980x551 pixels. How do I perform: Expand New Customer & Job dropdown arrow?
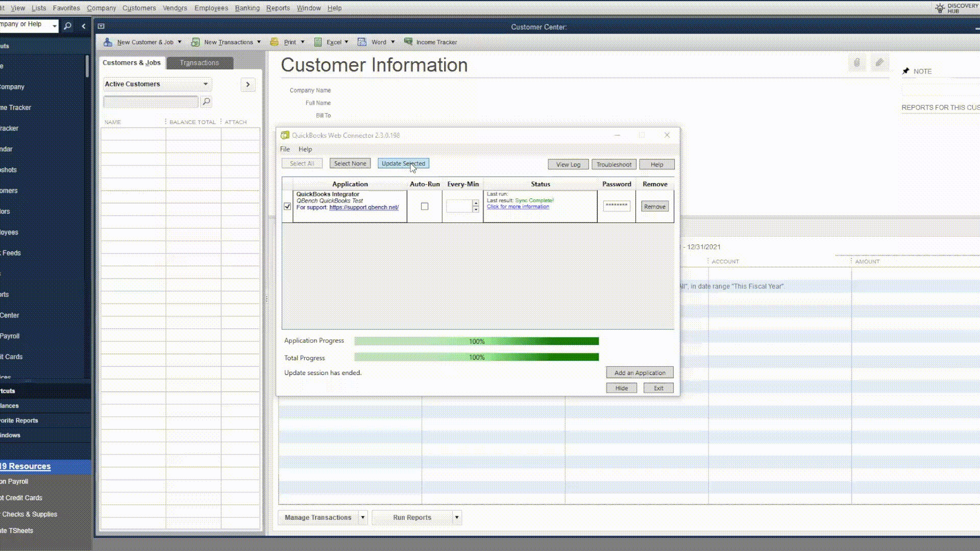(x=180, y=42)
